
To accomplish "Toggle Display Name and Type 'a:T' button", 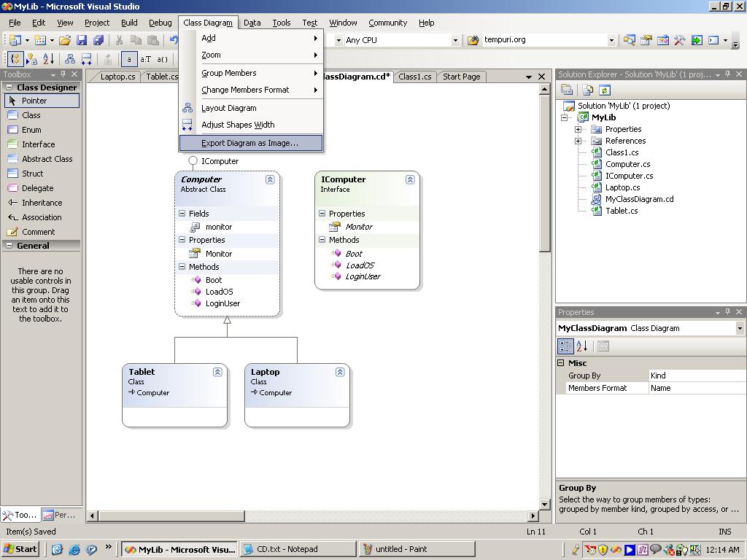I will tap(145, 59).
